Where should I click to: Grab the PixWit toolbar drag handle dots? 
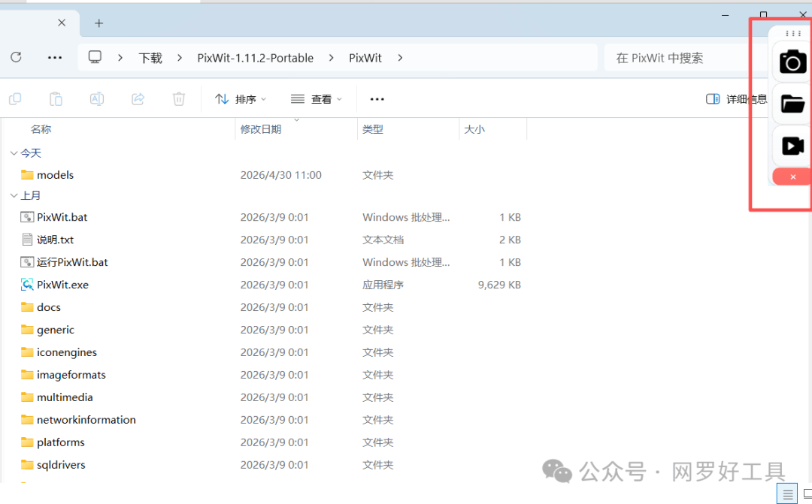[x=793, y=34]
